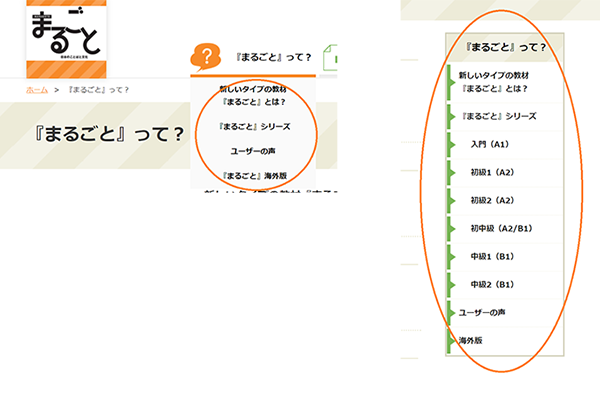Click the Marugoto logo image

click(66, 39)
